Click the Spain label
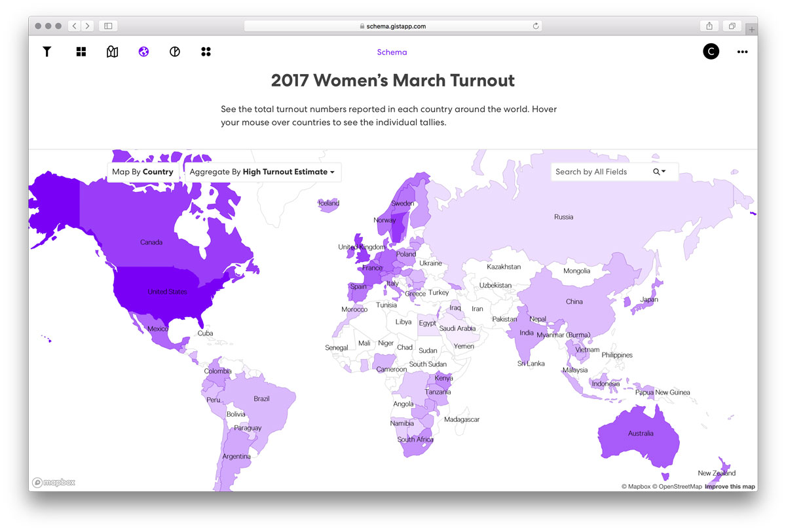 pyautogui.click(x=358, y=286)
